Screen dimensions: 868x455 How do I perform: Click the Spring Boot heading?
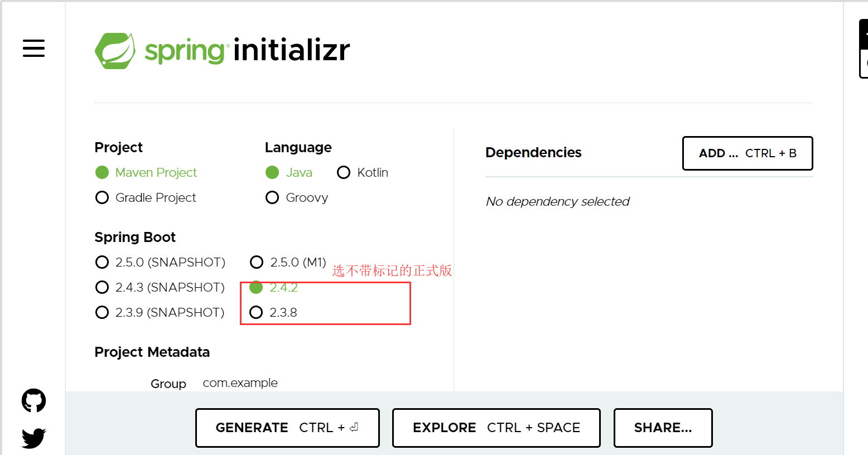135,238
